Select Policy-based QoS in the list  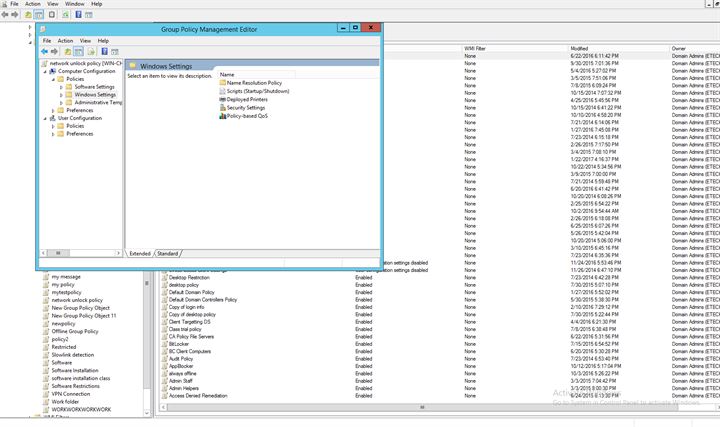(x=246, y=116)
